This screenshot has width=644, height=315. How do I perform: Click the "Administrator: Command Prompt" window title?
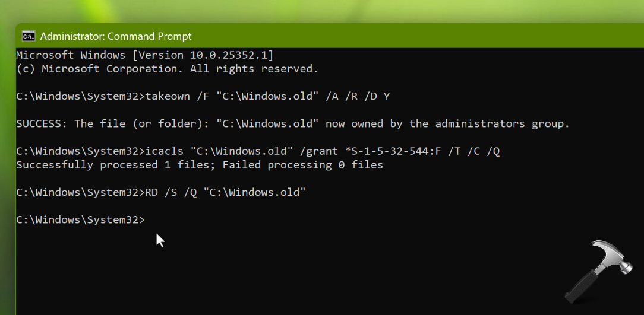pyautogui.click(x=116, y=36)
